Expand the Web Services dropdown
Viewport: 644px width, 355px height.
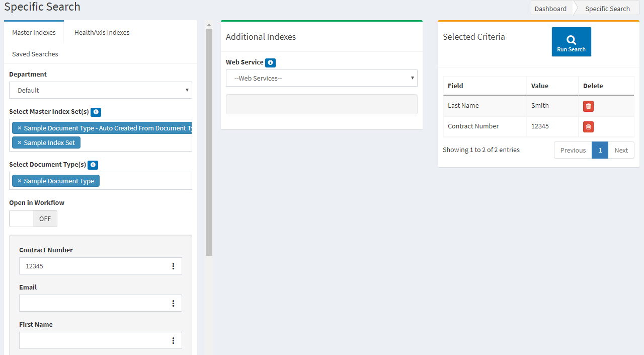[x=321, y=79]
